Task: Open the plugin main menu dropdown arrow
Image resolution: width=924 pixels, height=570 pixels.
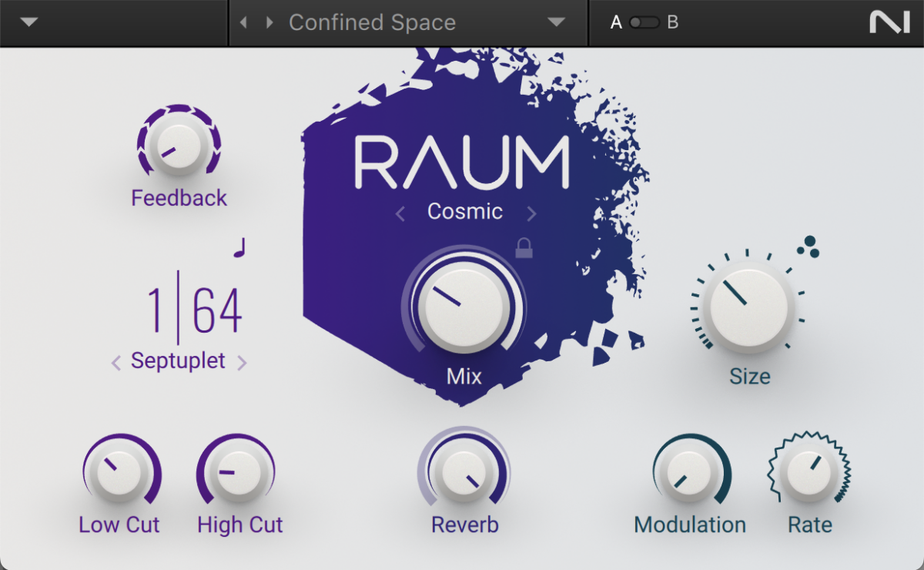Action: (29, 22)
